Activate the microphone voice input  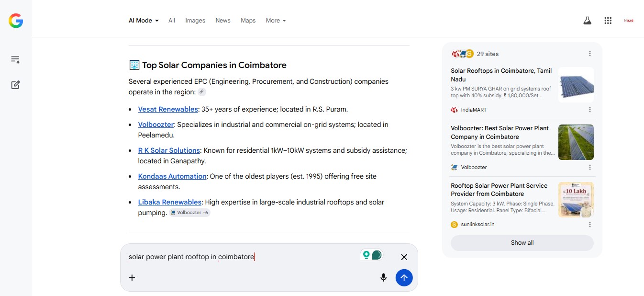(x=383, y=277)
